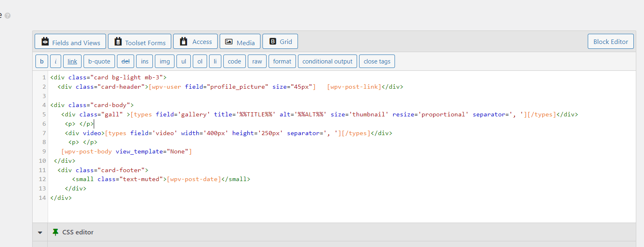This screenshot has width=644, height=247.
Task: Insert conditional output shortcode
Action: pyautogui.click(x=327, y=61)
